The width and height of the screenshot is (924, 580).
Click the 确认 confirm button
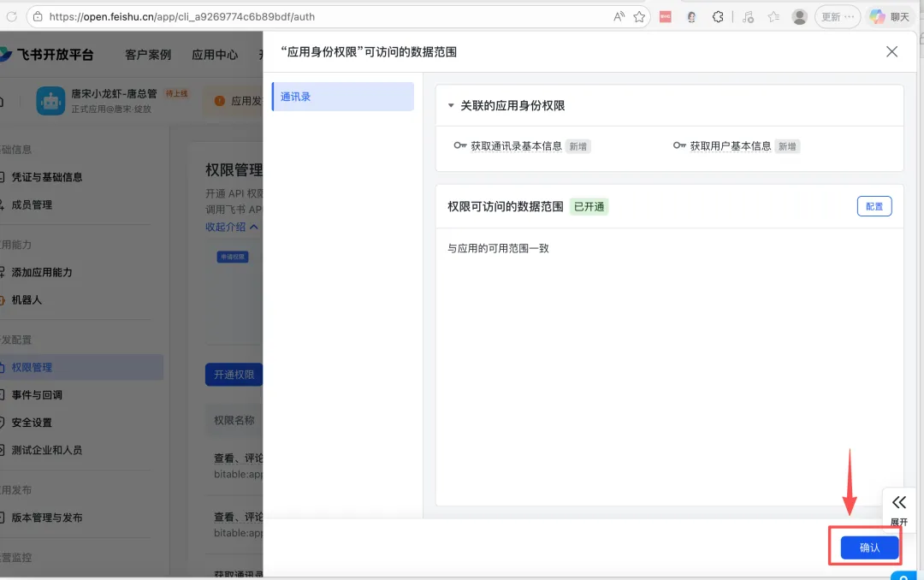pyautogui.click(x=869, y=547)
